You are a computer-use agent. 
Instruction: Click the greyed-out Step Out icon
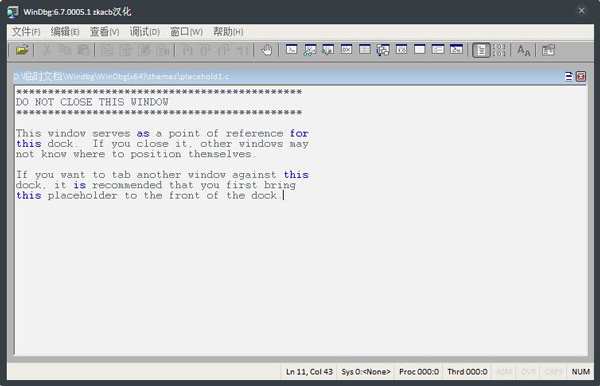coord(224,50)
